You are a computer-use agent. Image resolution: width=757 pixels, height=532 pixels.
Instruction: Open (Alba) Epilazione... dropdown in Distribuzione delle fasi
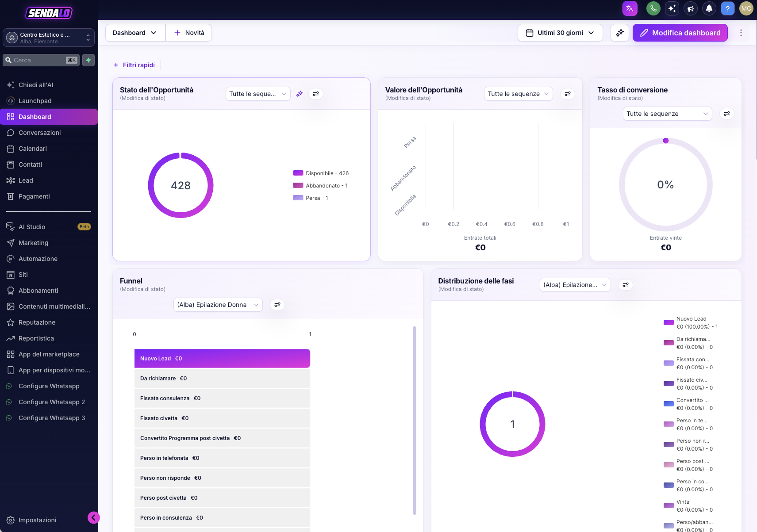[575, 285]
